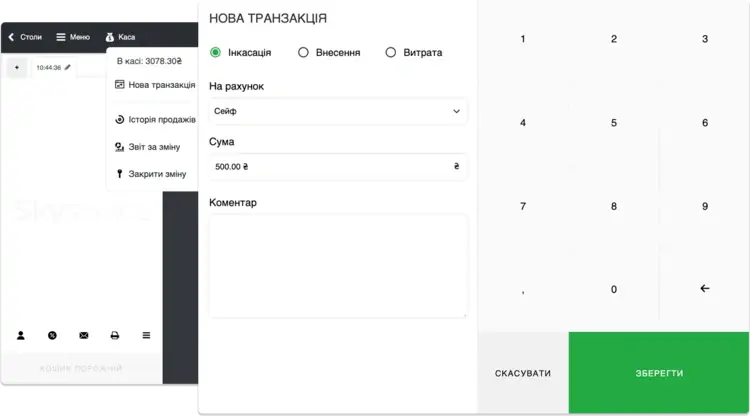Click the customer person icon
Image resolution: width=750 pixels, height=416 pixels.
pyautogui.click(x=21, y=335)
